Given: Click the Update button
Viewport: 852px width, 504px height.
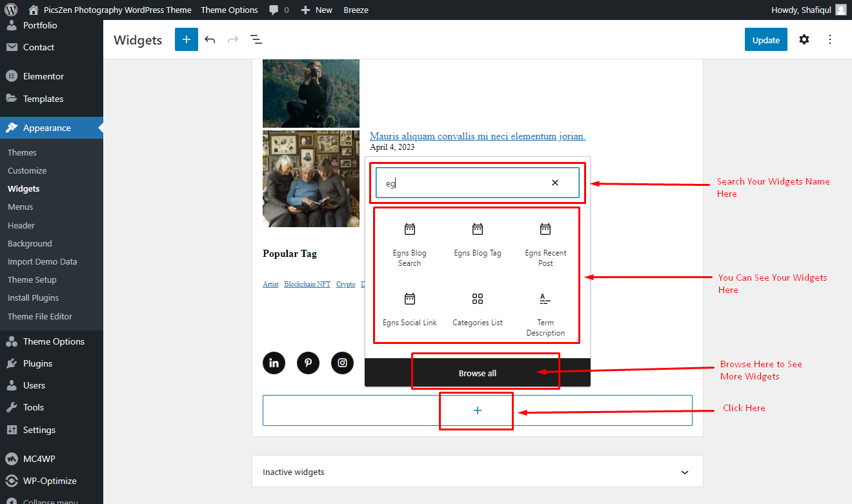Looking at the screenshot, I should [766, 39].
